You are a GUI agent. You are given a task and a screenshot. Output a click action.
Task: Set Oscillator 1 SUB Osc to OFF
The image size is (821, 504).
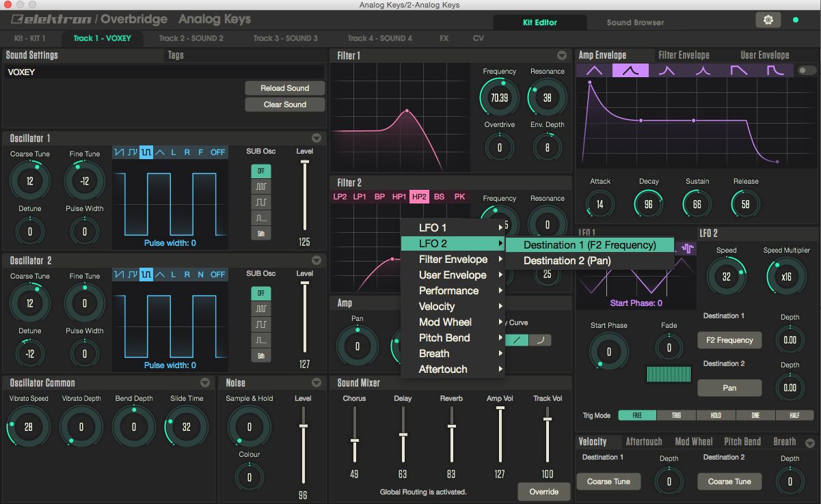[261, 171]
